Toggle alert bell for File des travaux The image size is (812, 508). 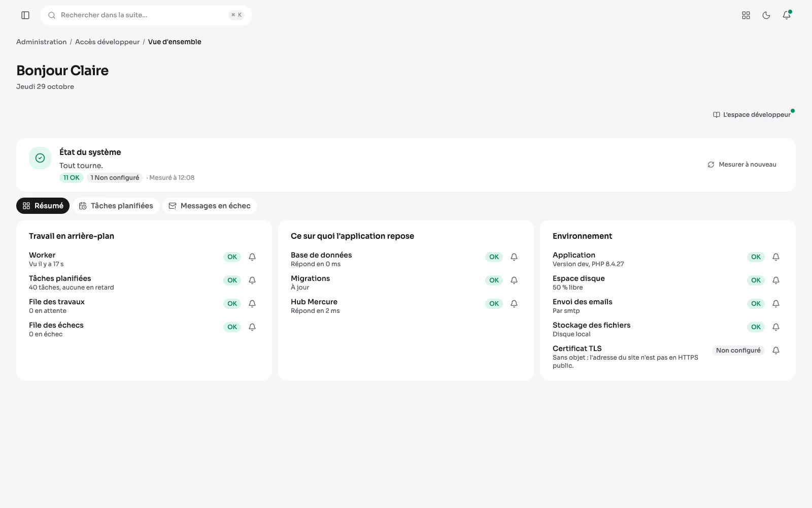pyautogui.click(x=252, y=304)
